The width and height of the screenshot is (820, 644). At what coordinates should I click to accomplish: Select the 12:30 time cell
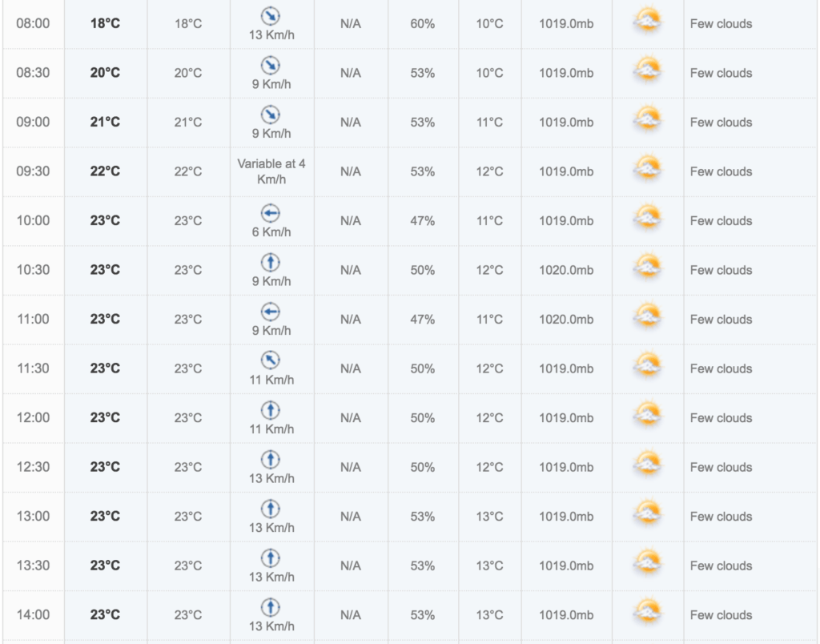[33, 467]
